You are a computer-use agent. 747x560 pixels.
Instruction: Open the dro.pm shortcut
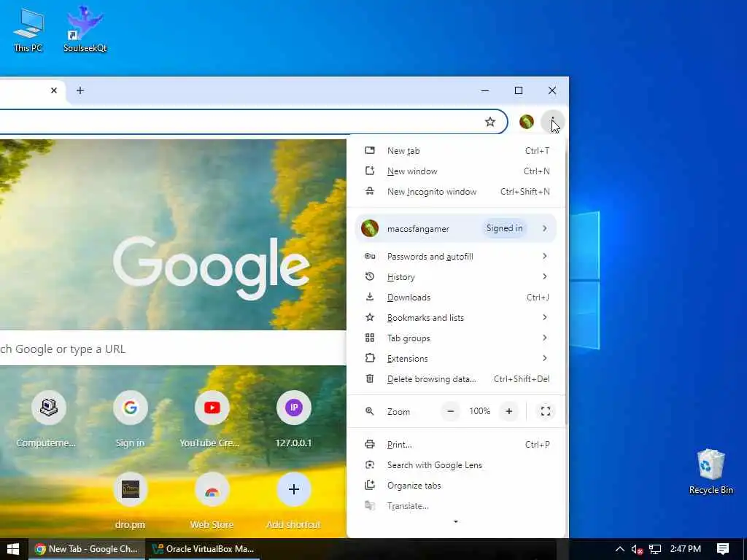pyautogui.click(x=130, y=501)
